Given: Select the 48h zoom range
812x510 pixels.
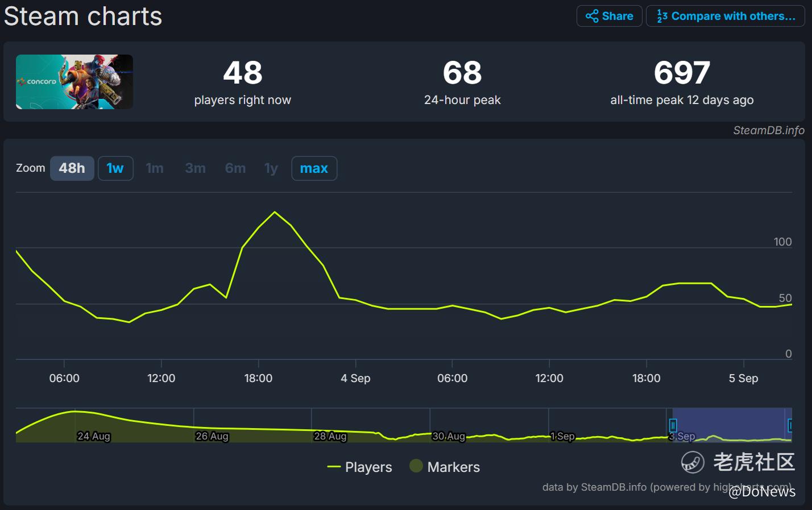Looking at the screenshot, I should coord(72,168).
